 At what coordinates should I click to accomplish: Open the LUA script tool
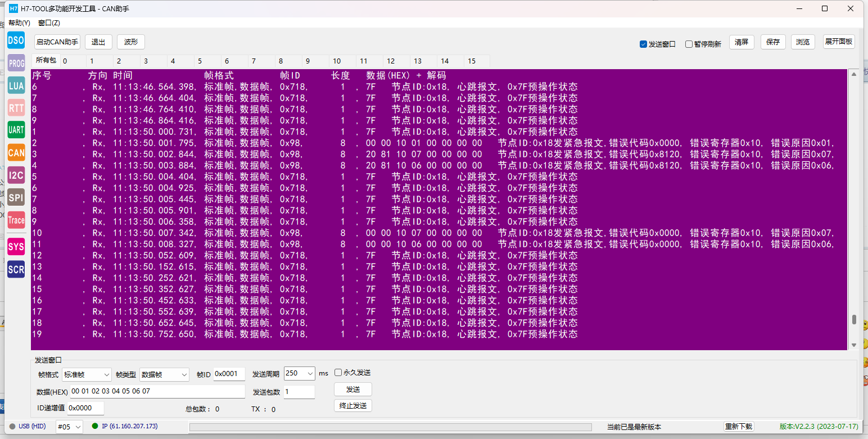click(x=16, y=85)
